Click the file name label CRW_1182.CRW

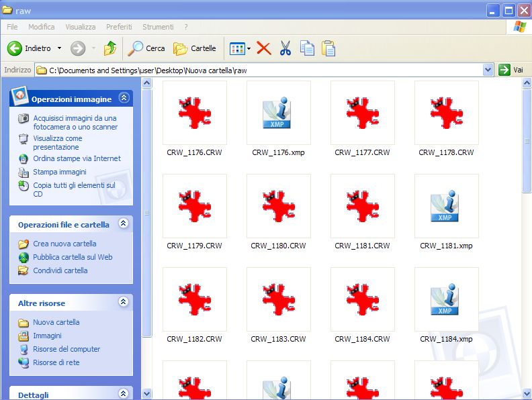(x=194, y=339)
